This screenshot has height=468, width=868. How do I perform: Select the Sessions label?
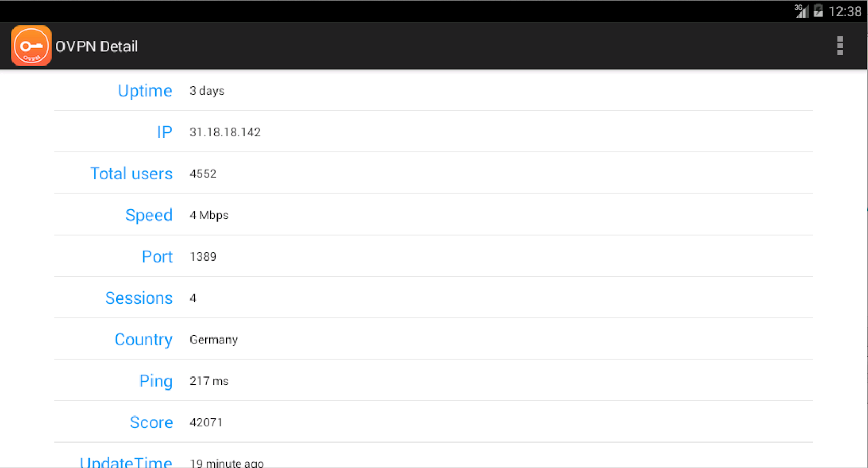coord(139,298)
